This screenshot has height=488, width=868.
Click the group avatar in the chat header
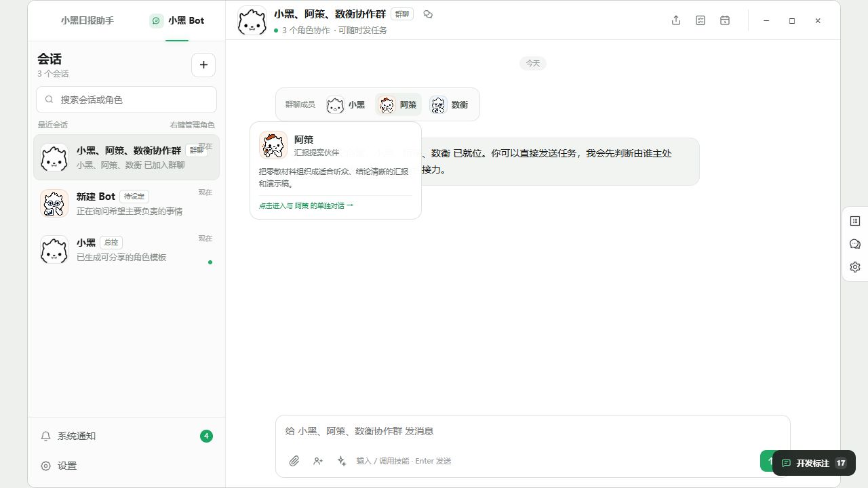(x=252, y=21)
